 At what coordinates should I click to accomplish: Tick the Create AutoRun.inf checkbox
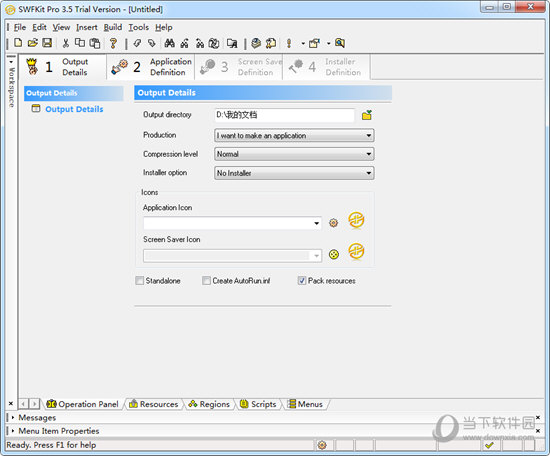[x=206, y=281]
